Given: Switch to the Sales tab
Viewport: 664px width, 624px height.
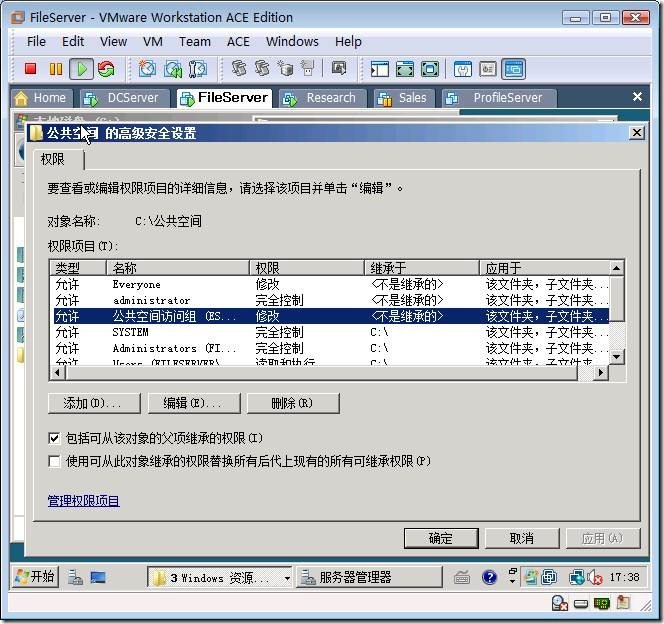Looking at the screenshot, I should (x=403, y=98).
